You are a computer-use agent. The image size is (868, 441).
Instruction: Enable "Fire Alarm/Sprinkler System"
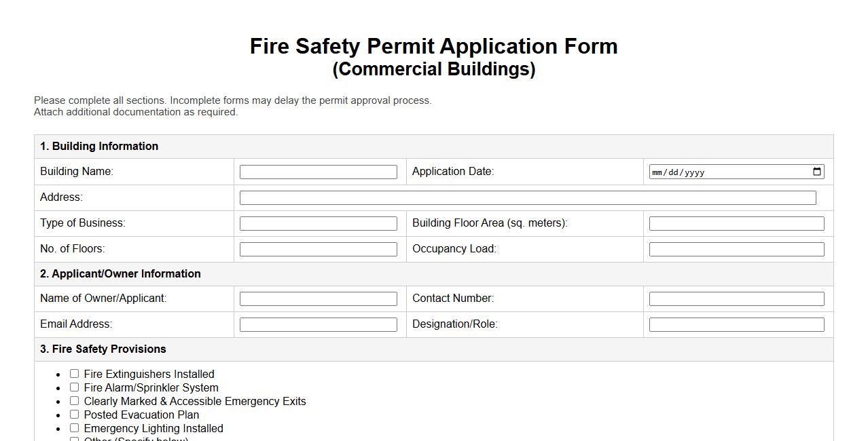(74, 387)
